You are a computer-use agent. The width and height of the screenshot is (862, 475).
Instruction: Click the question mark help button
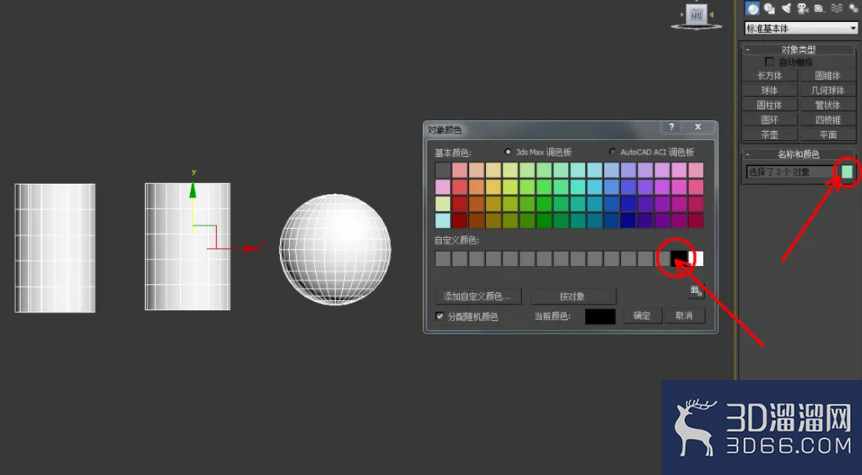(671, 127)
